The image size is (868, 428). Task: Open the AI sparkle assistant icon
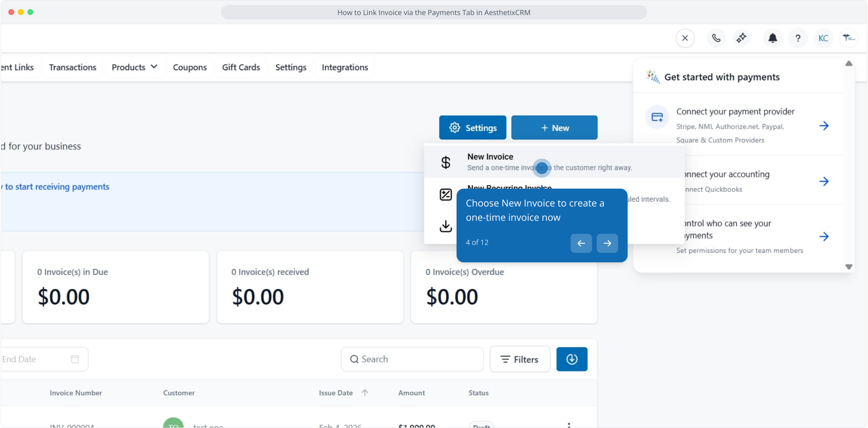(x=741, y=38)
